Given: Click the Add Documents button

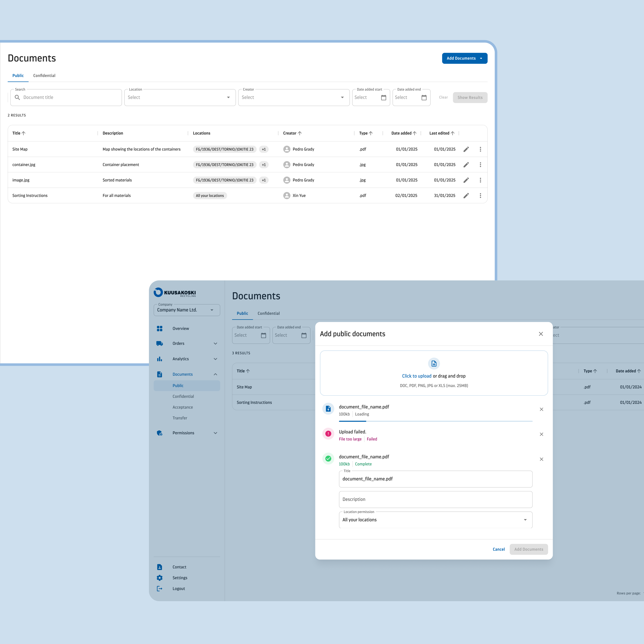Looking at the screenshot, I should pos(465,58).
